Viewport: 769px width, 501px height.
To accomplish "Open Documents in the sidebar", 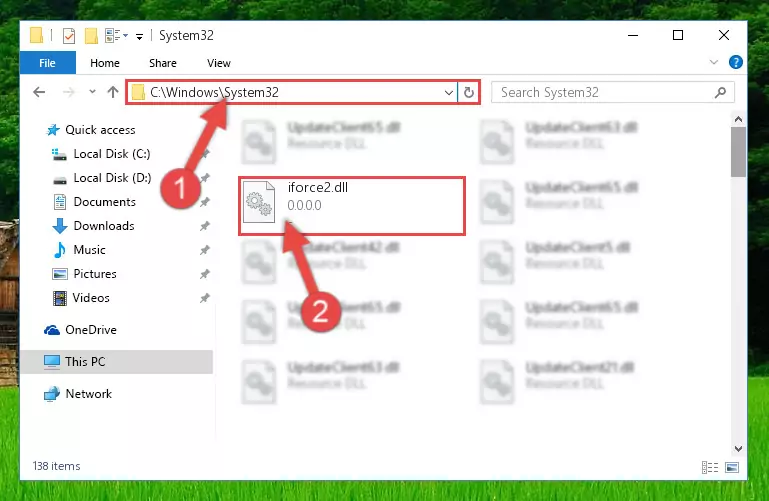I will (x=104, y=202).
